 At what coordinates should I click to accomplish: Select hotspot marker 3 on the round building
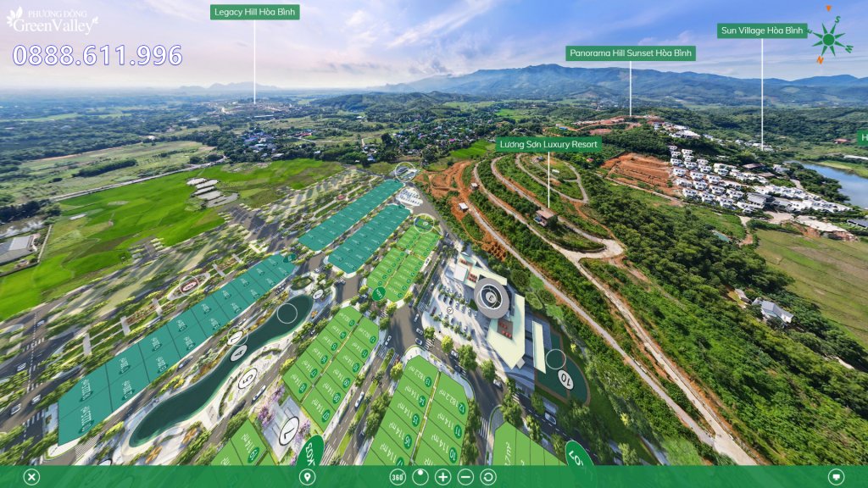[x=491, y=298]
